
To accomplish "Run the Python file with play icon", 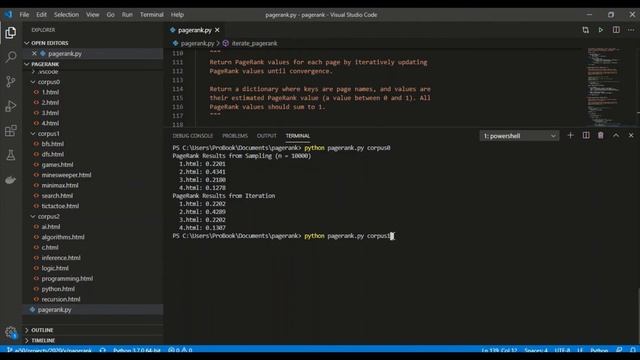I will point(601,30).
